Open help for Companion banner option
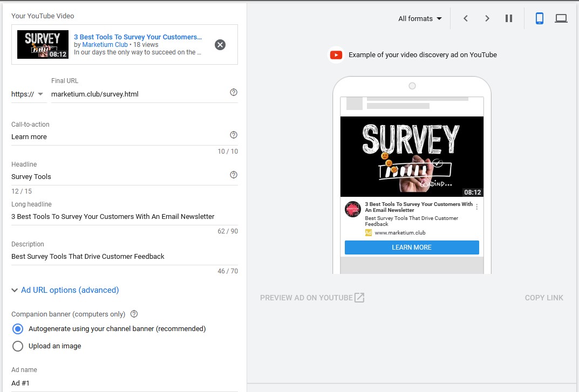The height and width of the screenshot is (392, 579). pyautogui.click(x=134, y=314)
